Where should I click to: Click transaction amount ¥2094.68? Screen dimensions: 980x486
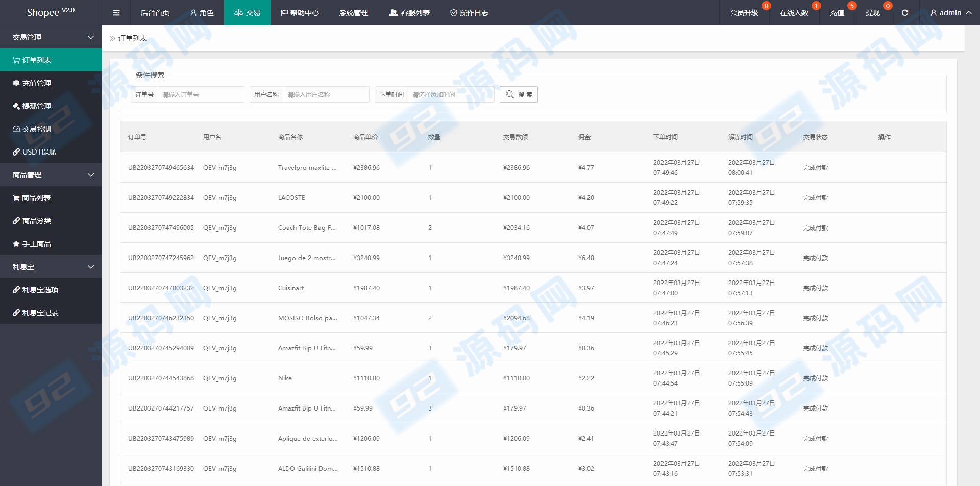pyautogui.click(x=517, y=318)
